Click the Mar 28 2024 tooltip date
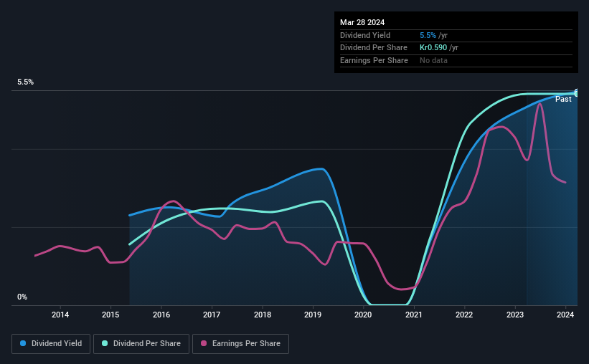 (x=362, y=22)
